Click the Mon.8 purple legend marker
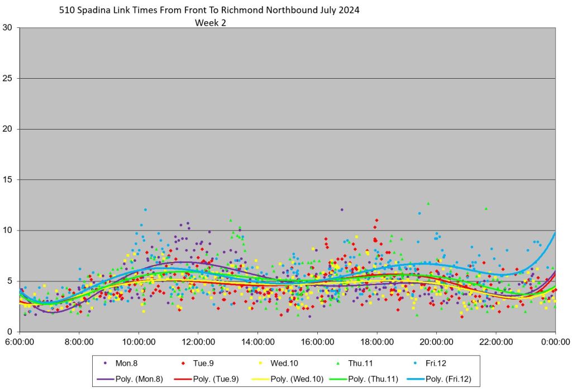 pos(106,364)
